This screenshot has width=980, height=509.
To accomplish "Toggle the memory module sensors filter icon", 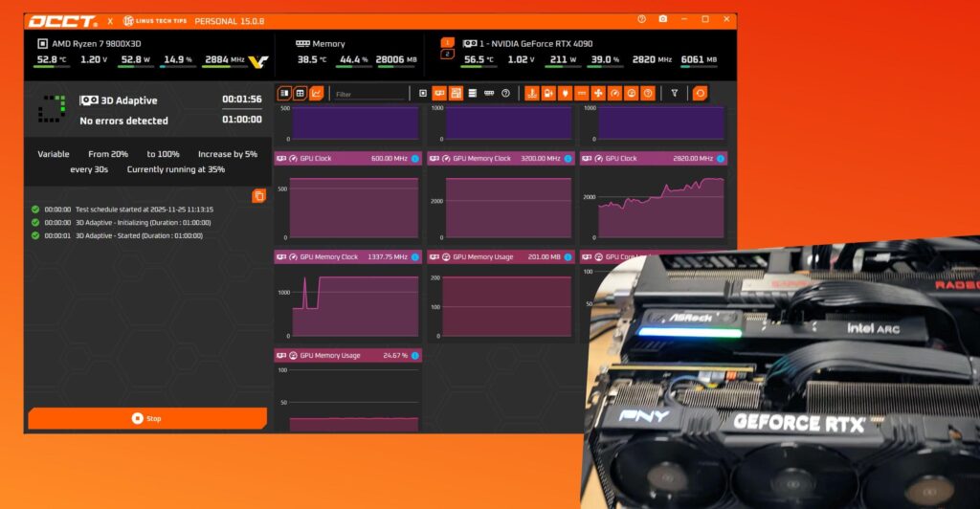I will tap(489, 94).
